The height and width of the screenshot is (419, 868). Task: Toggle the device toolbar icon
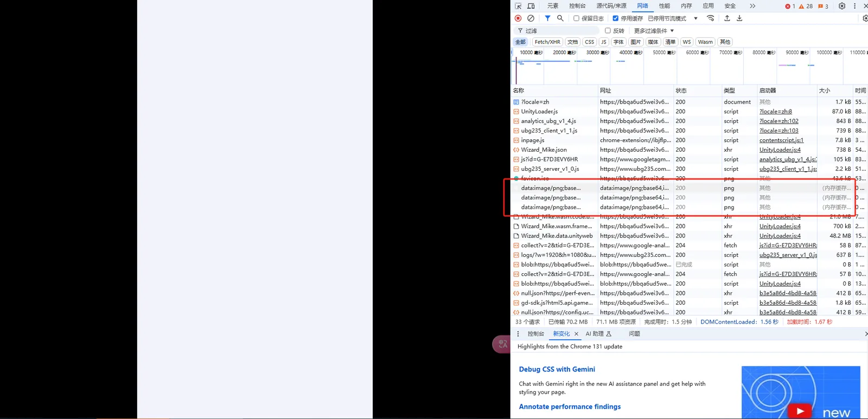coord(531,6)
